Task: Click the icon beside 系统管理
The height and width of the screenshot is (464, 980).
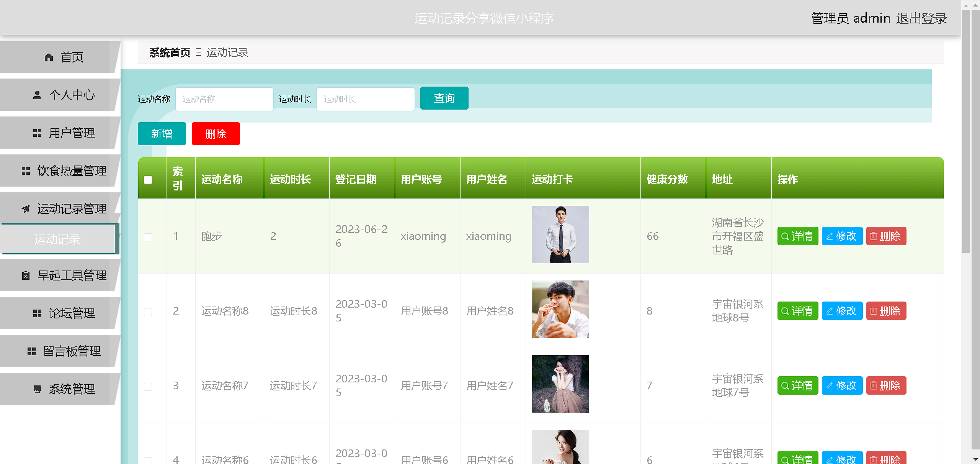Action: coord(37,389)
